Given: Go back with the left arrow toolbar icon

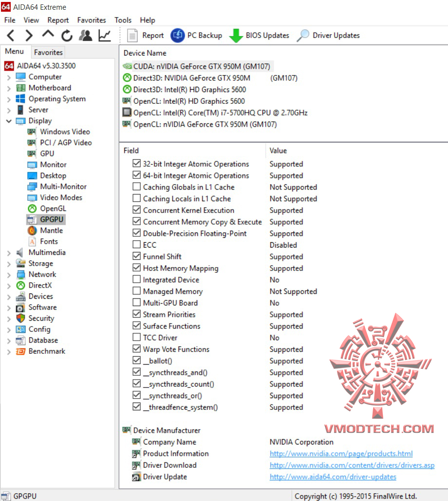Looking at the screenshot, I should pyautogui.click(x=11, y=36).
